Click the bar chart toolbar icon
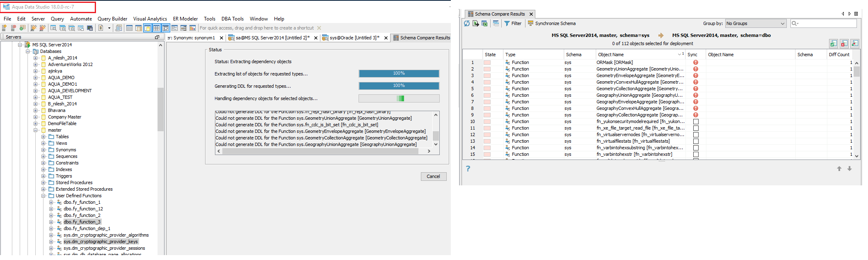Image resolution: width=868 pixels, height=260 pixels. pyautogui.click(x=192, y=28)
